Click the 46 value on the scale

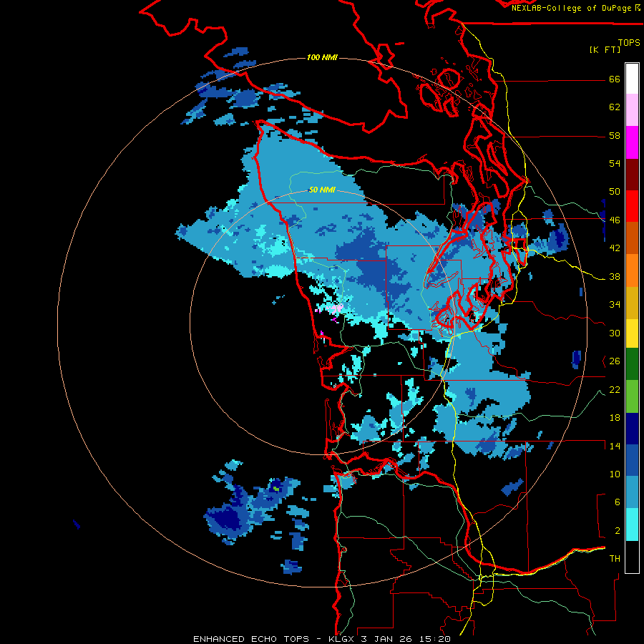615,220
